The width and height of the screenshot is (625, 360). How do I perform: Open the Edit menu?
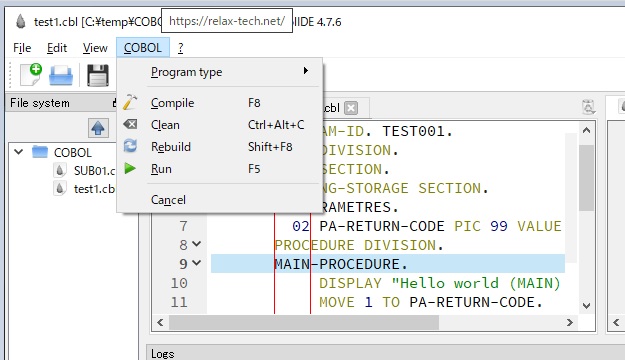pyautogui.click(x=57, y=48)
